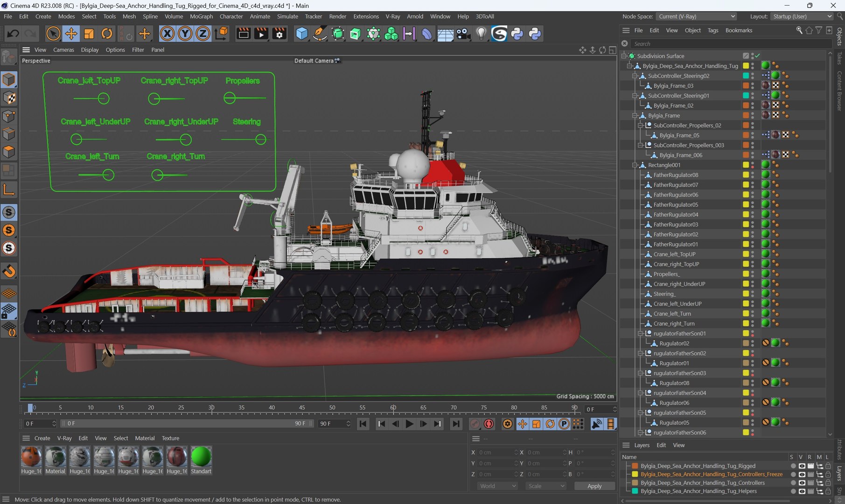The image size is (845, 504).
Task: Switch to Polygons mode icon
Action: [9, 152]
